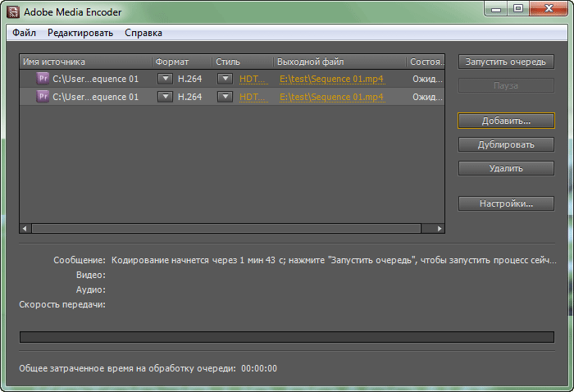574x392 pixels.
Task: Open the Справка menu
Action: click(143, 33)
